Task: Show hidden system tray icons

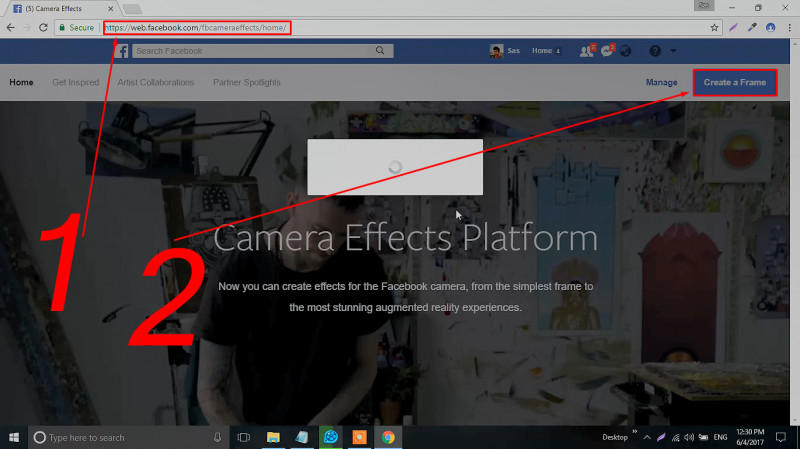Action: click(647, 437)
